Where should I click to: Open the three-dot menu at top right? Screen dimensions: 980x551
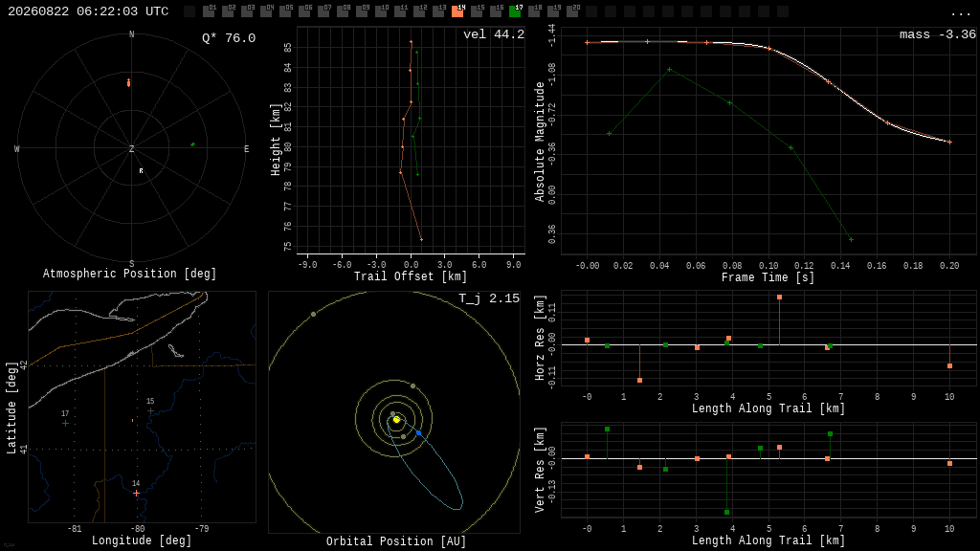[x=960, y=13]
